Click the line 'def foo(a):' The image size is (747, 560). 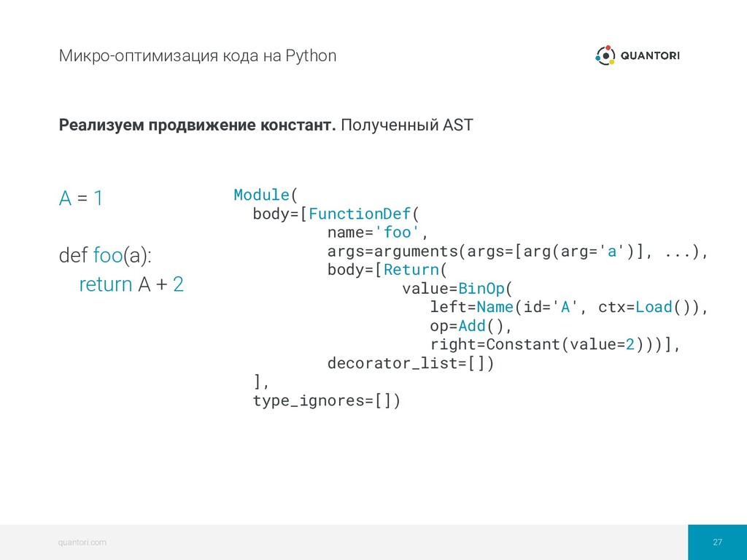[105, 256]
